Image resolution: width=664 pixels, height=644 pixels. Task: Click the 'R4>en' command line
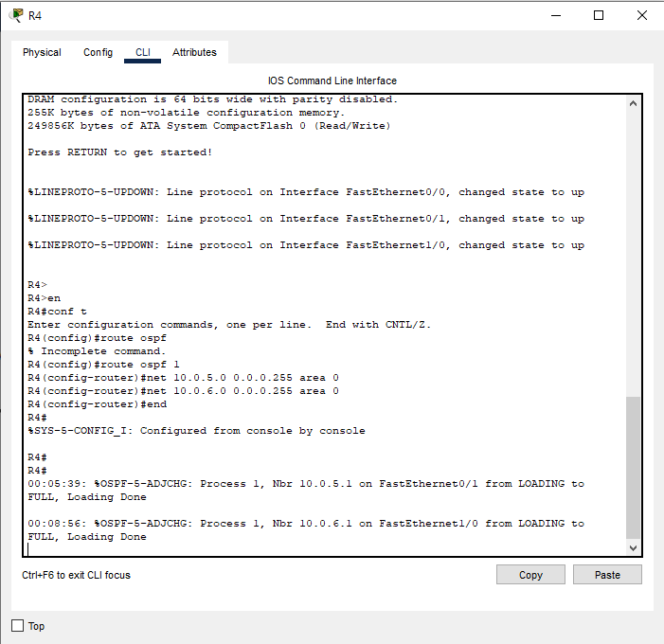[44, 298]
